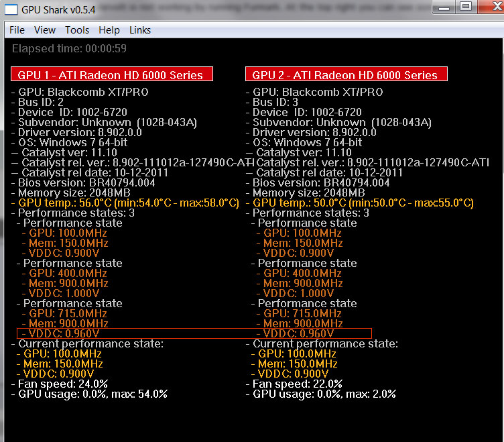Viewport: 504px width, 442px height.
Task: Click GPU 1 Fan speed: 24.0% line
Action: coord(60,384)
